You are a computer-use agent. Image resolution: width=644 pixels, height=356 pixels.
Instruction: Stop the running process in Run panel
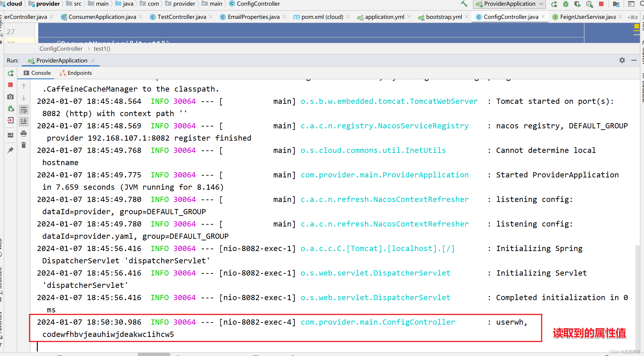(10, 85)
